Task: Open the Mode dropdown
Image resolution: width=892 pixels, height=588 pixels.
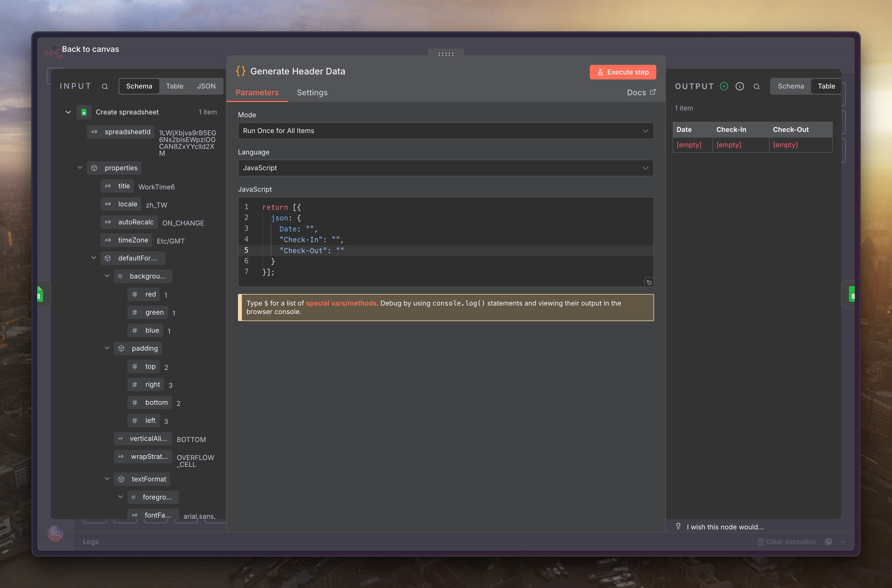Action: [x=445, y=131]
